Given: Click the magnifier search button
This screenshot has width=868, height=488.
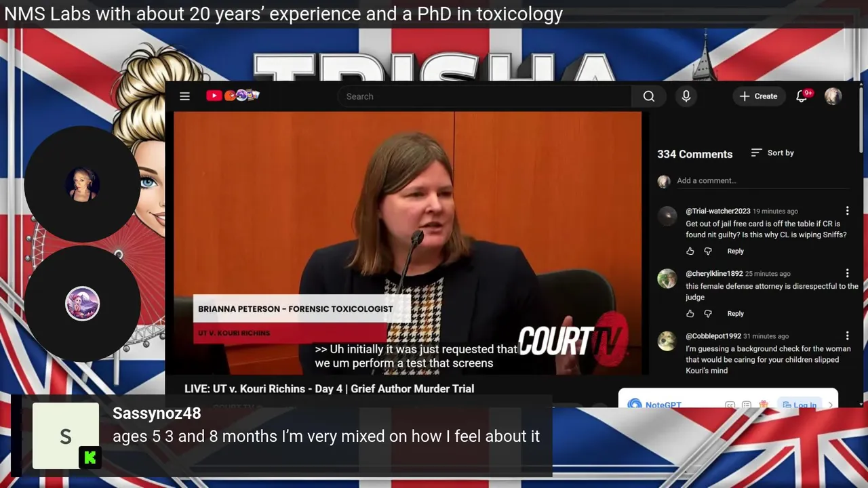Looking at the screenshot, I should (x=649, y=96).
